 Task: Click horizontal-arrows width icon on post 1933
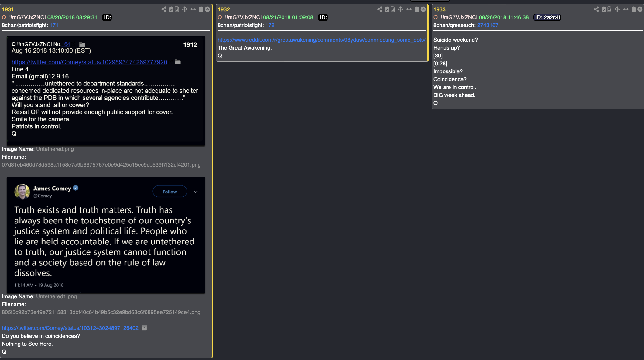point(626,9)
